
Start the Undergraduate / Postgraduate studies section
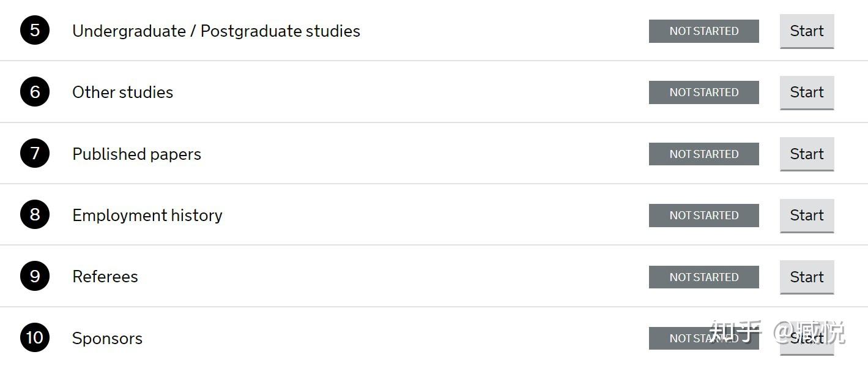[806, 31]
